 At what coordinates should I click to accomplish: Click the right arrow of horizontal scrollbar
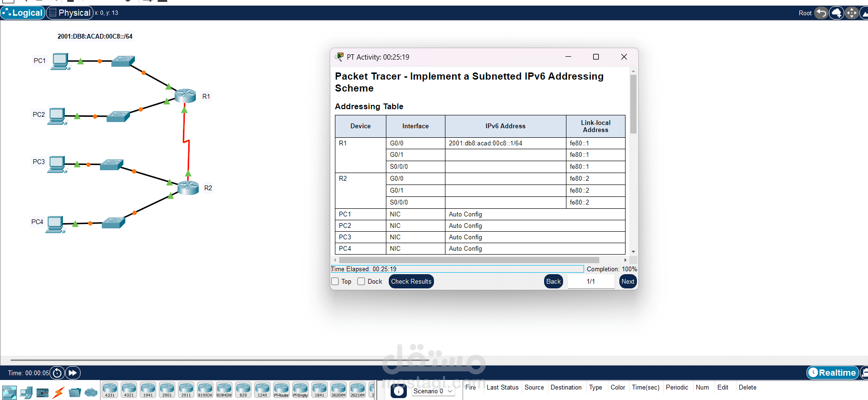point(625,260)
